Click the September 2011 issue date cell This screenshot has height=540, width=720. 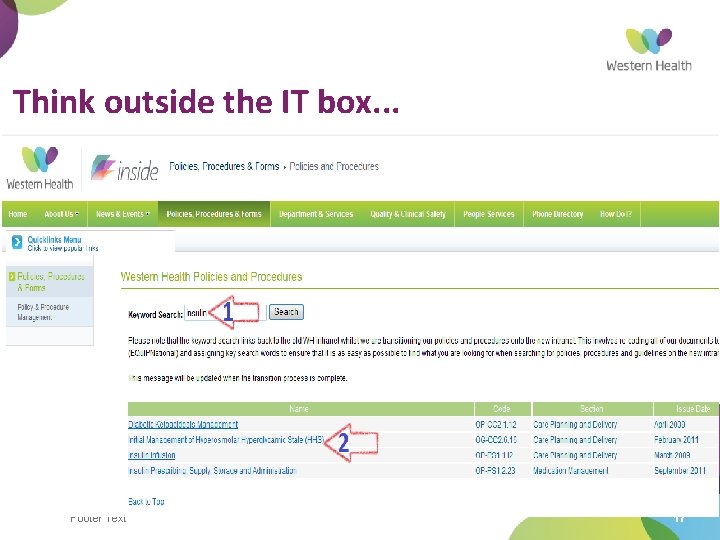[680, 471]
